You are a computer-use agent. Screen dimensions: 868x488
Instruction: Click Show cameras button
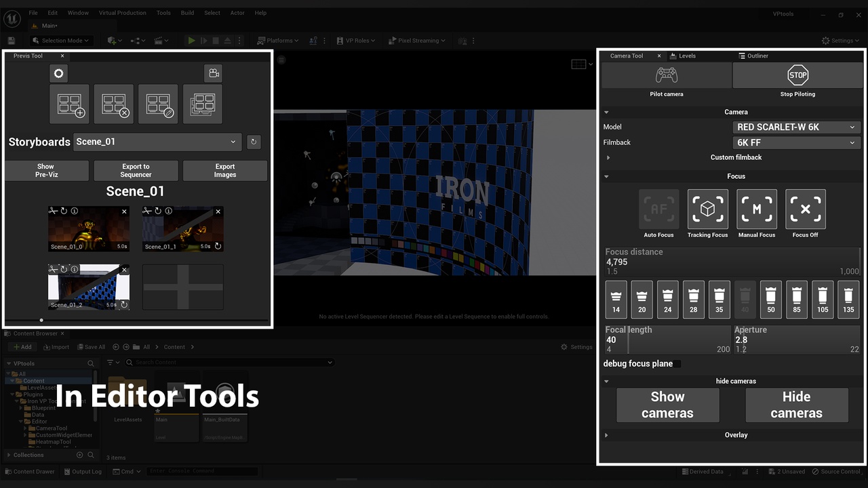click(x=668, y=405)
